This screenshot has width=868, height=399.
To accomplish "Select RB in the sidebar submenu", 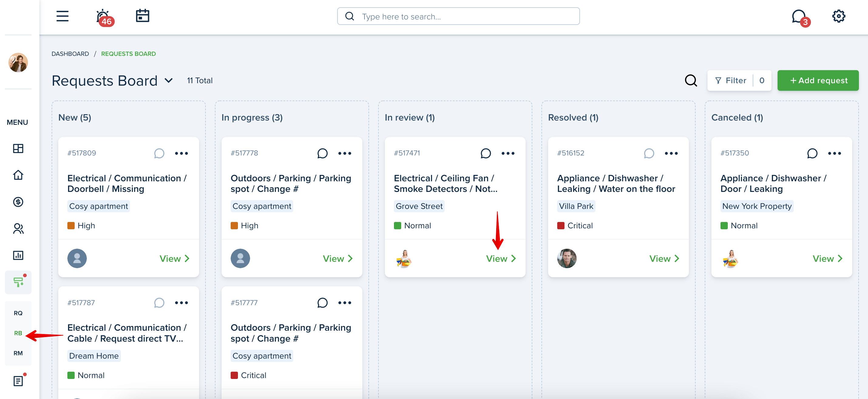I will click(18, 333).
